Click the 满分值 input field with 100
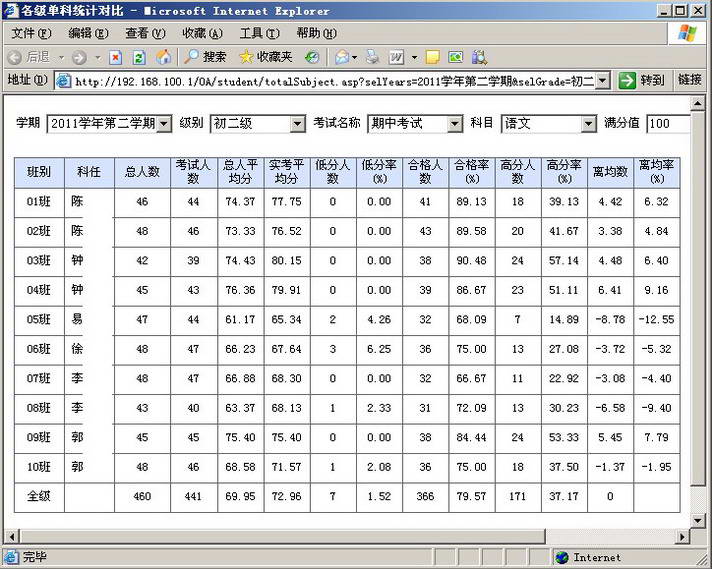This screenshot has height=569, width=712. (668, 124)
